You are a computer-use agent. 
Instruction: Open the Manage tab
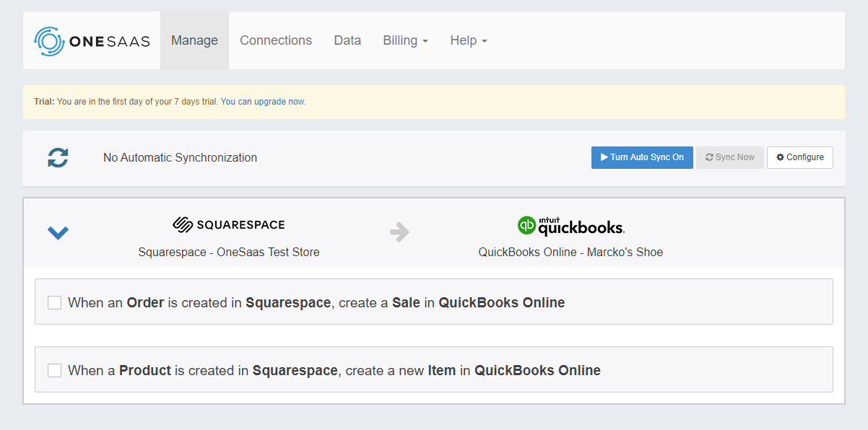194,40
